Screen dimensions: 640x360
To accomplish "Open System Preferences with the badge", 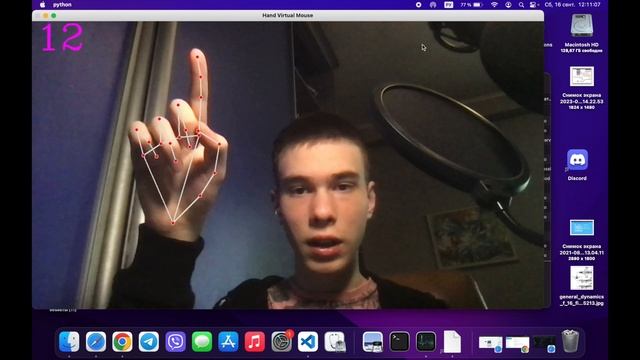I will click(x=281, y=341).
